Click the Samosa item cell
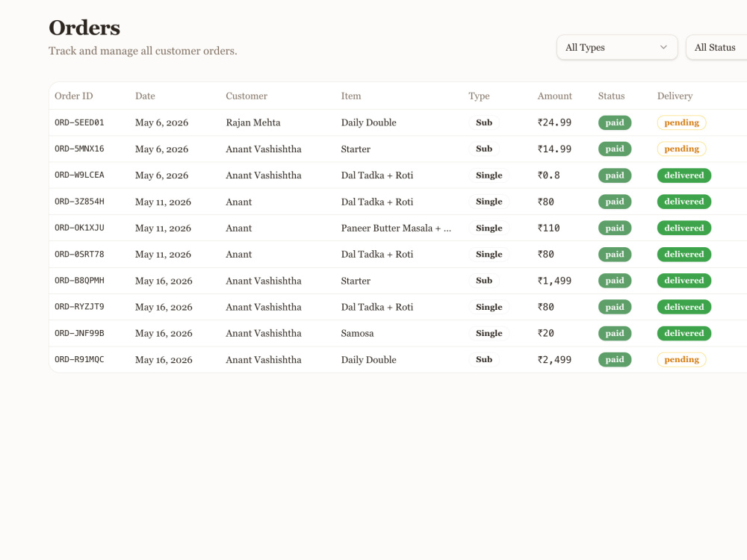Screen dimensions: 747x560 tap(357, 333)
